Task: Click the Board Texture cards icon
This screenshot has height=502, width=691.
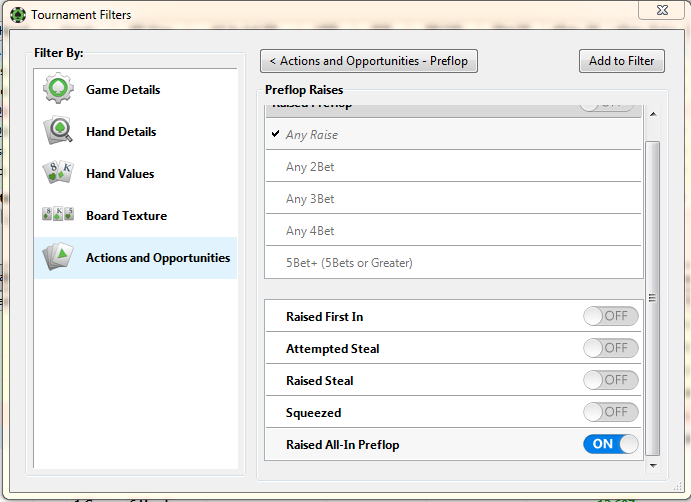Action: click(58, 215)
